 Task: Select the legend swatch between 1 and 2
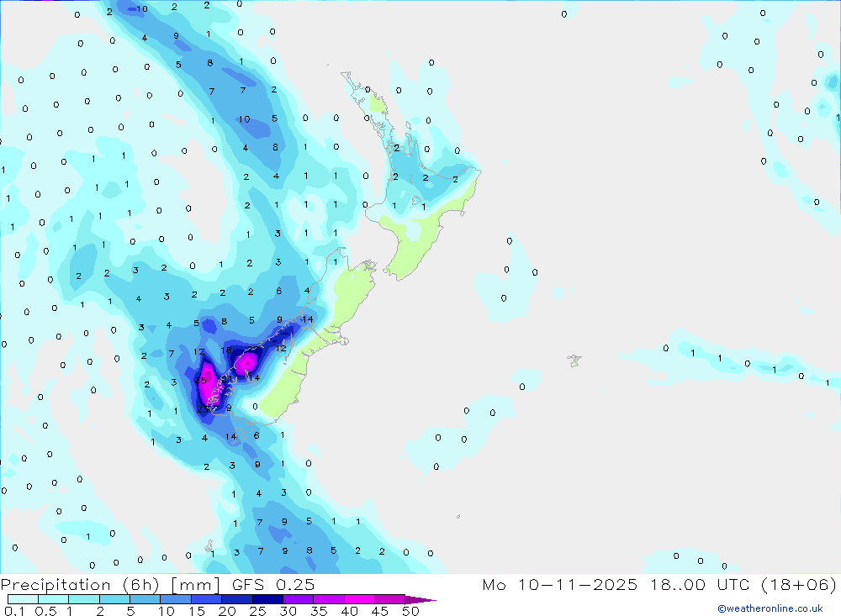click(x=84, y=599)
